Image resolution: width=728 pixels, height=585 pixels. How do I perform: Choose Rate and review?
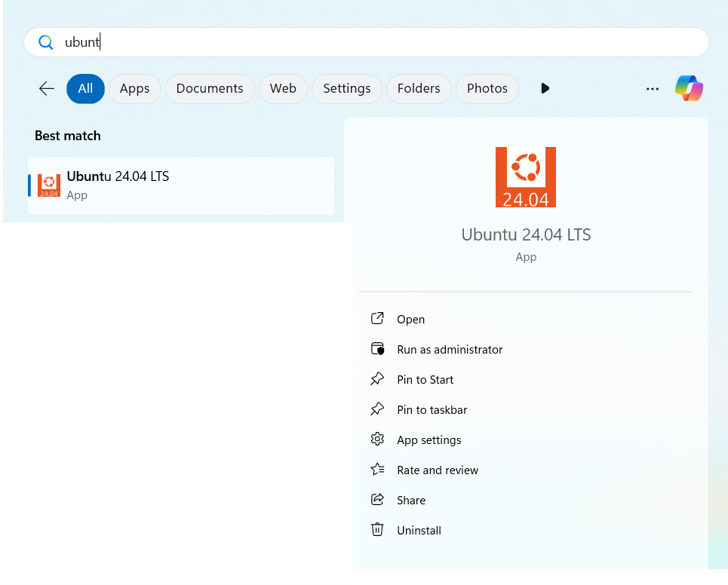[x=438, y=470]
